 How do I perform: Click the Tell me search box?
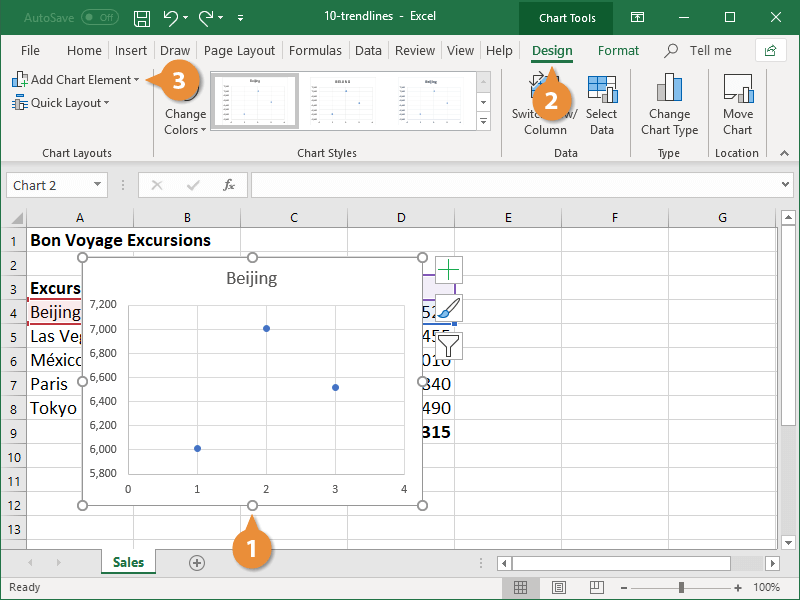pos(710,50)
